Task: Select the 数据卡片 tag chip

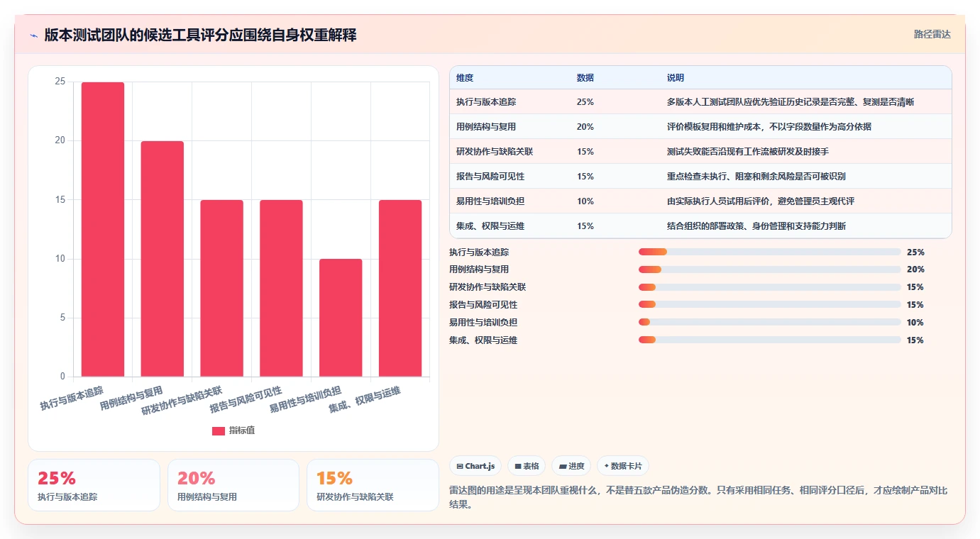Action: (x=623, y=466)
